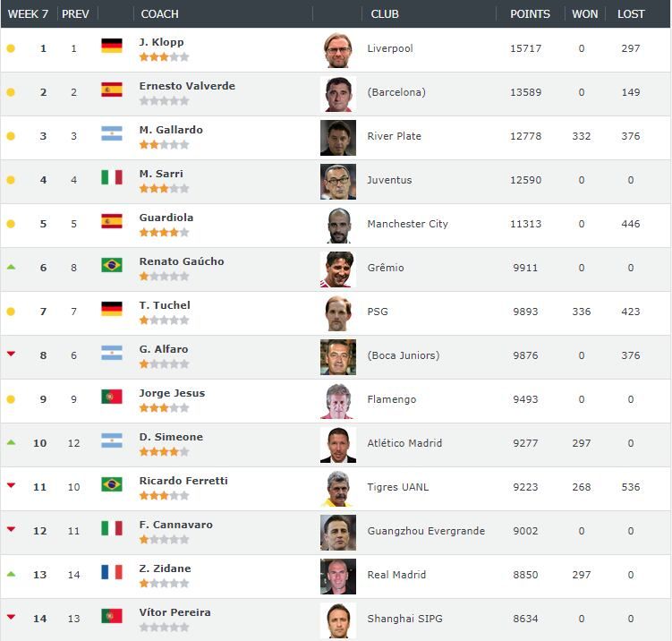Open the Ricardo Ferretti coach link
672x641 pixels.
[183, 481]
